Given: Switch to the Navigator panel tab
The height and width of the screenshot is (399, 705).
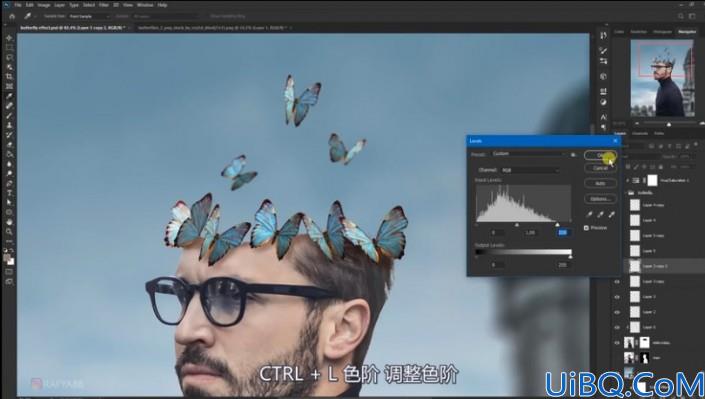Looking at the screenshot, I should point(687,32).
